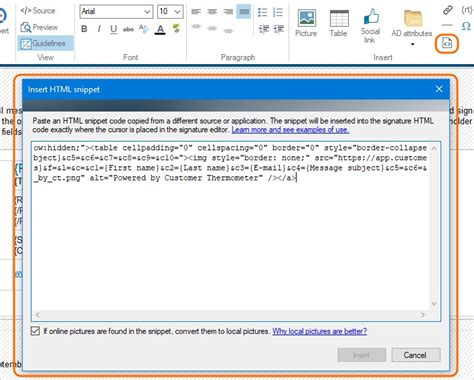Align paragraph text left
The width and height of the screenshot is (474, 380).
click(x=196, y=12)
